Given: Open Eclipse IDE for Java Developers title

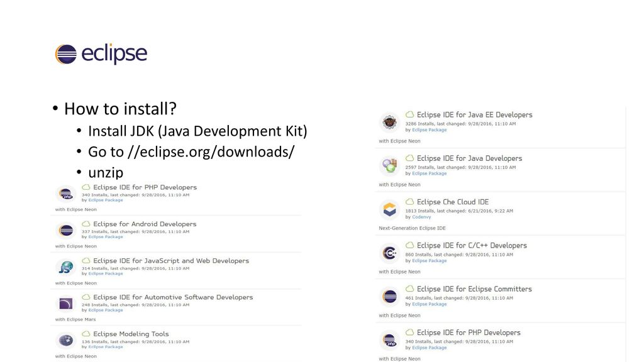Looking at the screenshot, I should point(469,158).
